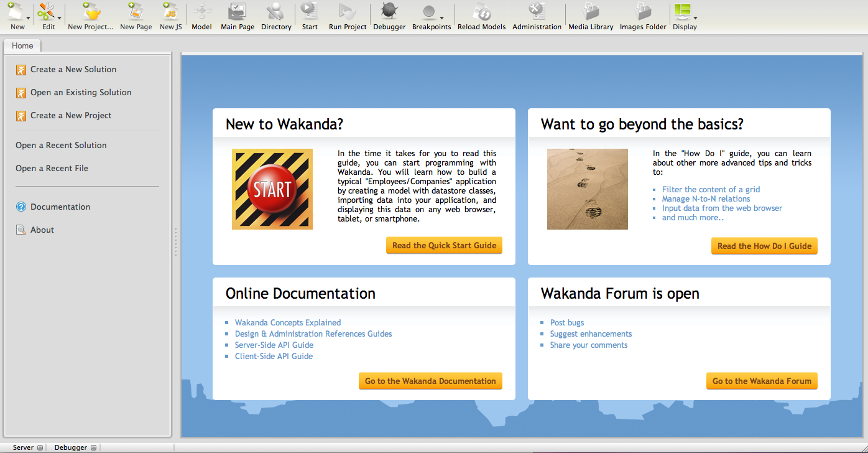Choose Open a Recent Solution in the sidebar
This screenshot has width=868, height=453.
[61, 145]
